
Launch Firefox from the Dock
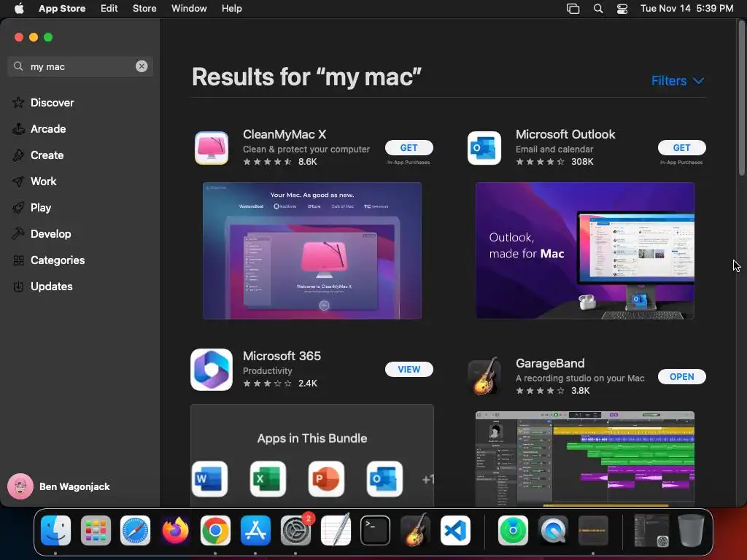[x=175, y=530]
